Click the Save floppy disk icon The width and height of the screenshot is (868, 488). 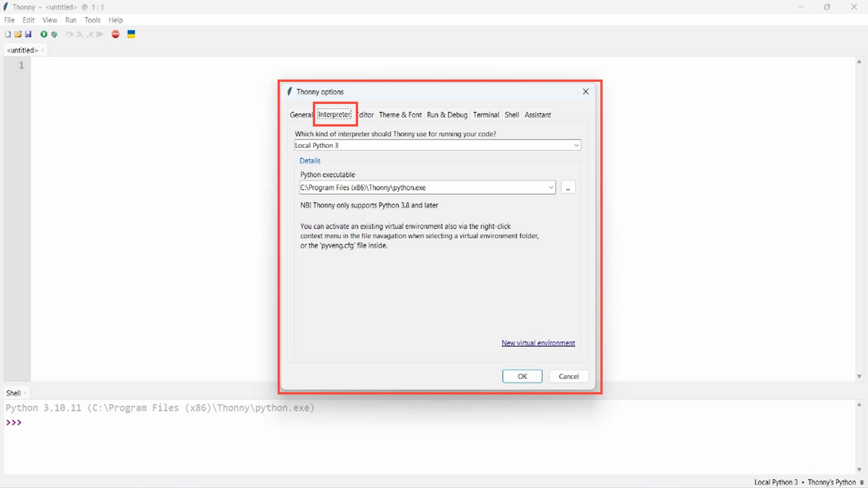point(28,34)
